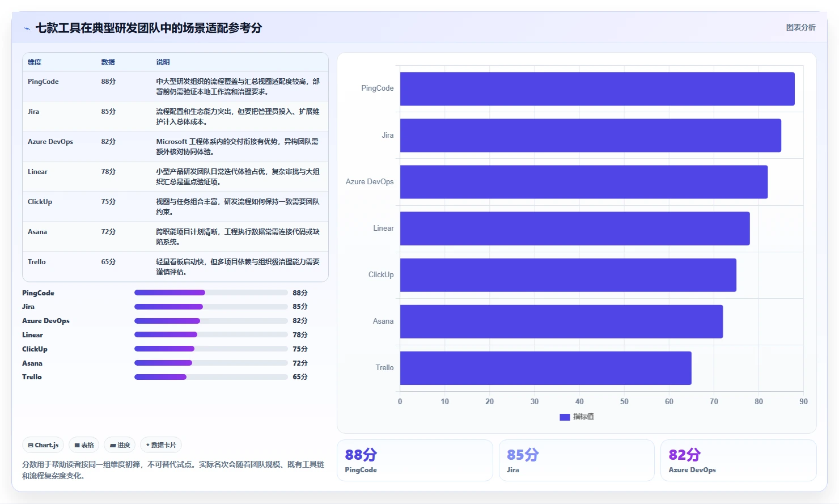
Task: Click the 72分 cell in the table
Action: [x=108, y=232]
